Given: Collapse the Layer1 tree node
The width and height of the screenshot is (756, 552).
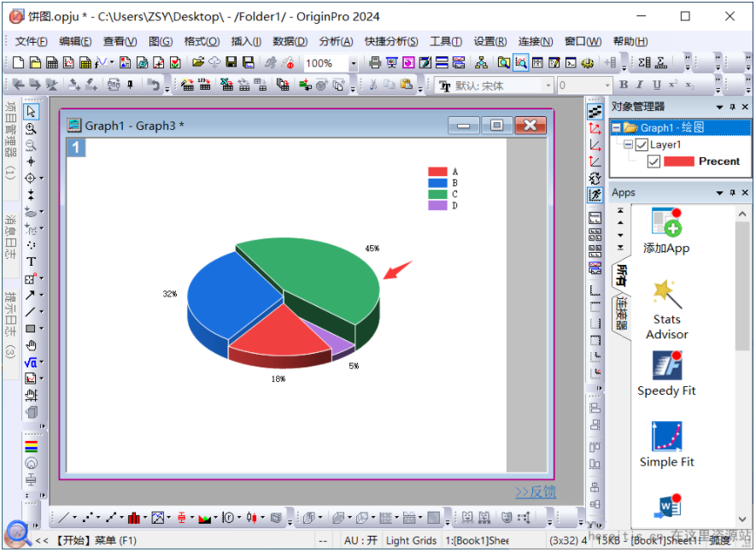Looking at the screenshot, I should pos(628,144).
